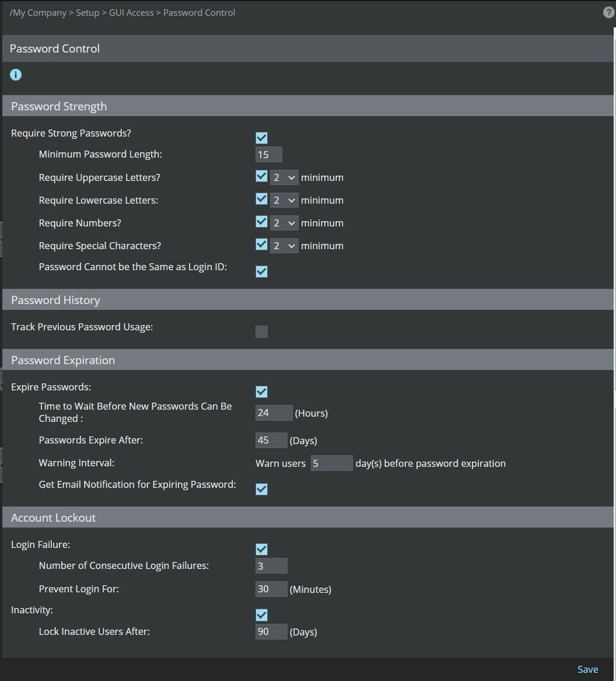The width and height of the screenshot is (616, 681).
Task: Toggle Inactivity checkbox
Action: pyautogui.click(x=261, y=615)
